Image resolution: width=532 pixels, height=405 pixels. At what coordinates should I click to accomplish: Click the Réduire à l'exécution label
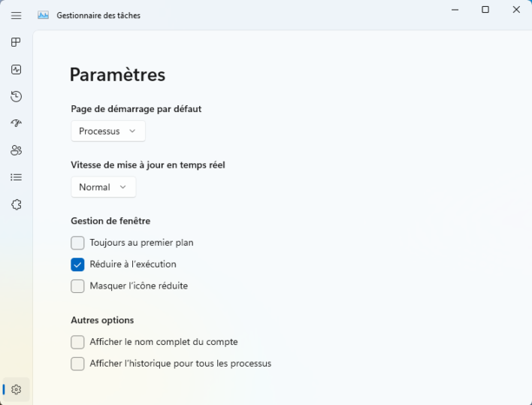point(133,264)
